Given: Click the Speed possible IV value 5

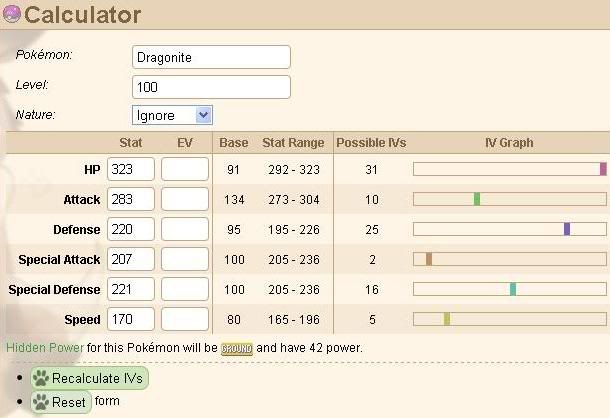Looking at the screenshot, I should click(x=372, y=320).
